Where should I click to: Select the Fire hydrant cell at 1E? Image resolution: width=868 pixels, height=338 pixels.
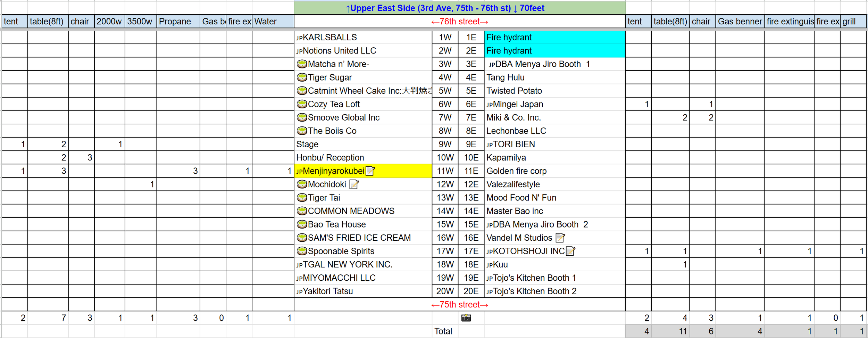554,37
